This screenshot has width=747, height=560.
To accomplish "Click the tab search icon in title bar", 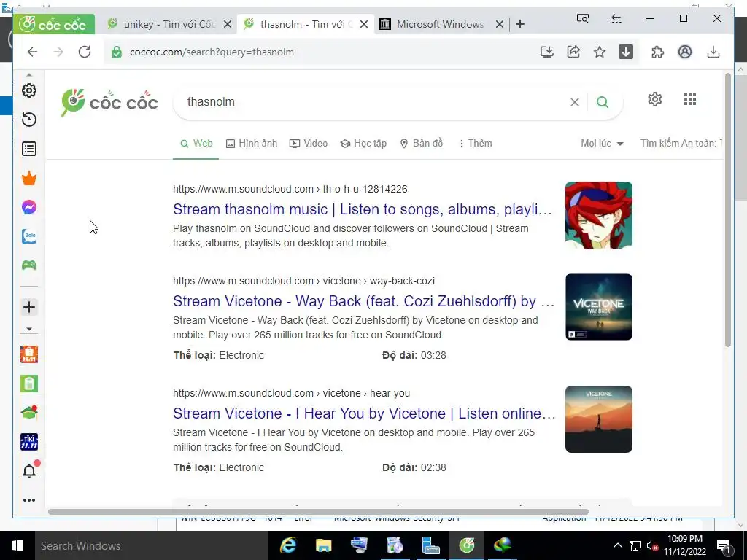I will 583,18.
